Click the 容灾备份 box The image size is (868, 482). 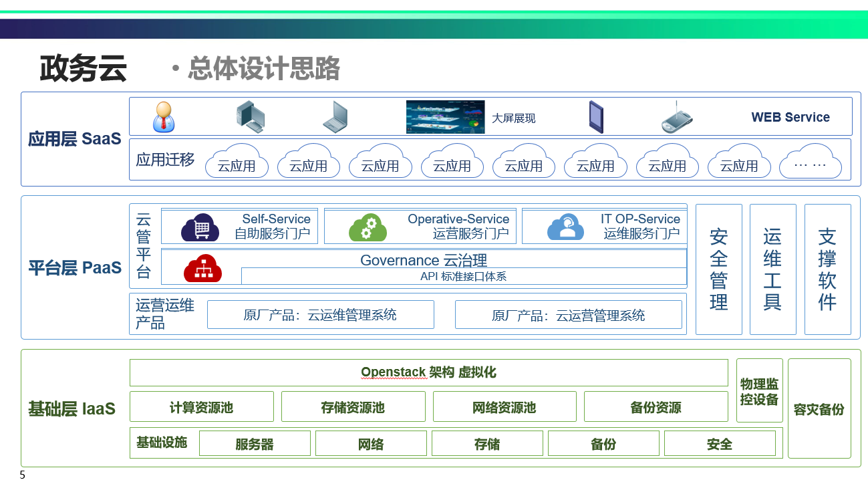[819, 408]
